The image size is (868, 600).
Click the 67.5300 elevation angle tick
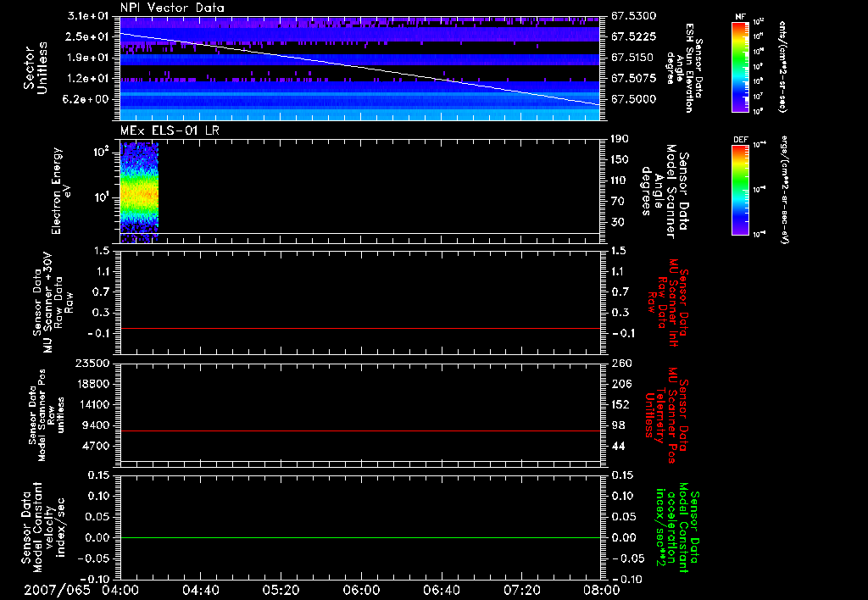click(634, 16)
